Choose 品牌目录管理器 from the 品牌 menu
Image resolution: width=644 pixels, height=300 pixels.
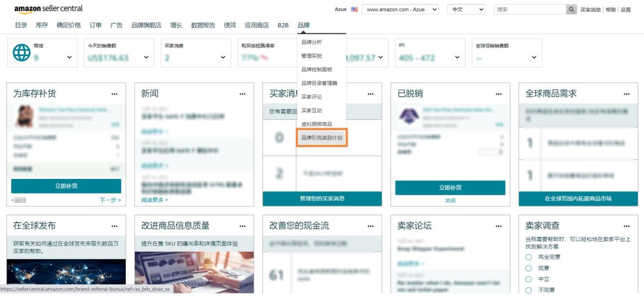319,83
